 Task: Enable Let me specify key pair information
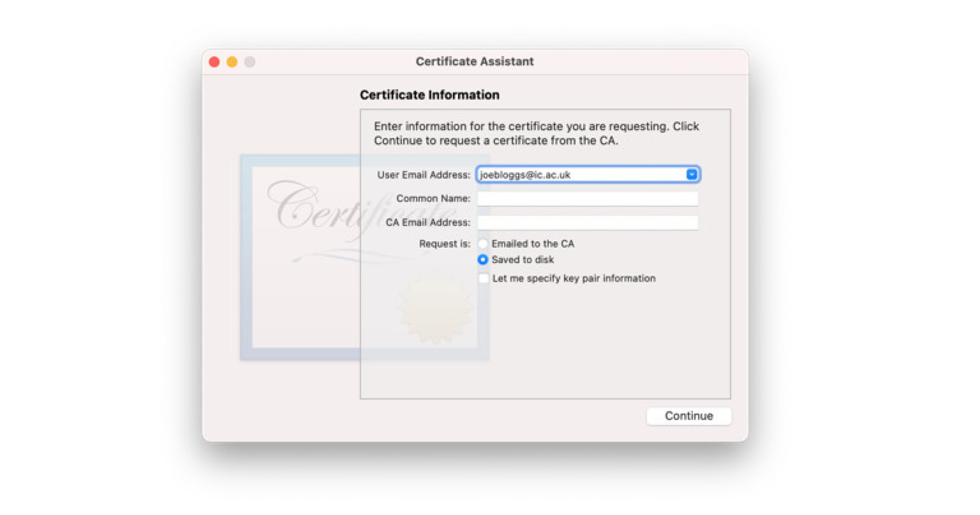coord(483,278)
